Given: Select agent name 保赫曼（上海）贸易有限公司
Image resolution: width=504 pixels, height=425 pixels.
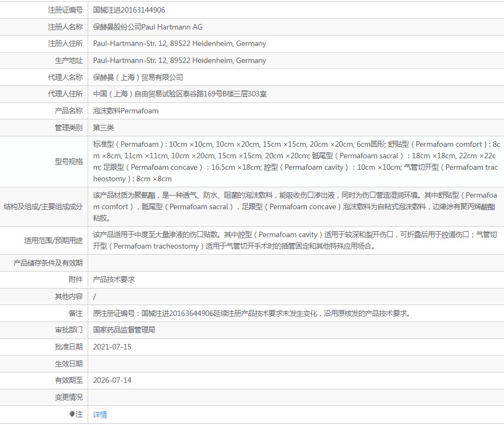Looking at the screenshot, I should pos(138,77).
